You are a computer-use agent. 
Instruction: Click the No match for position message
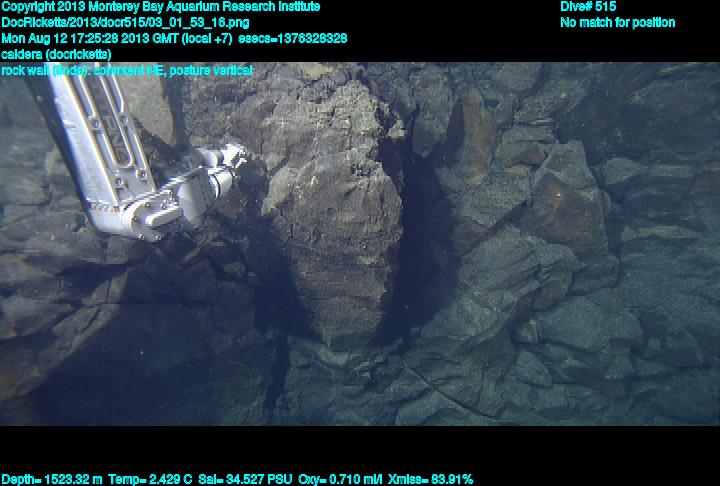(x=617, y=22)
